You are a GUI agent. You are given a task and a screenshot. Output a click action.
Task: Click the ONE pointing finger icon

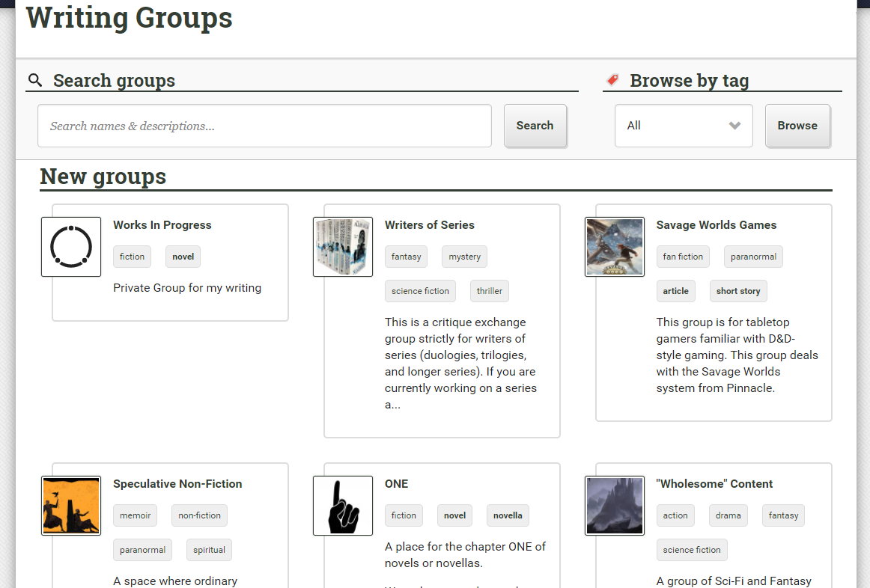343,506
